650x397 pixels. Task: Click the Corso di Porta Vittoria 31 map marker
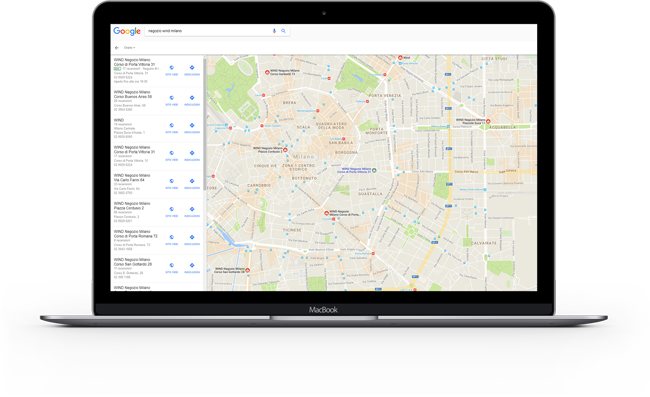point(374,170)
